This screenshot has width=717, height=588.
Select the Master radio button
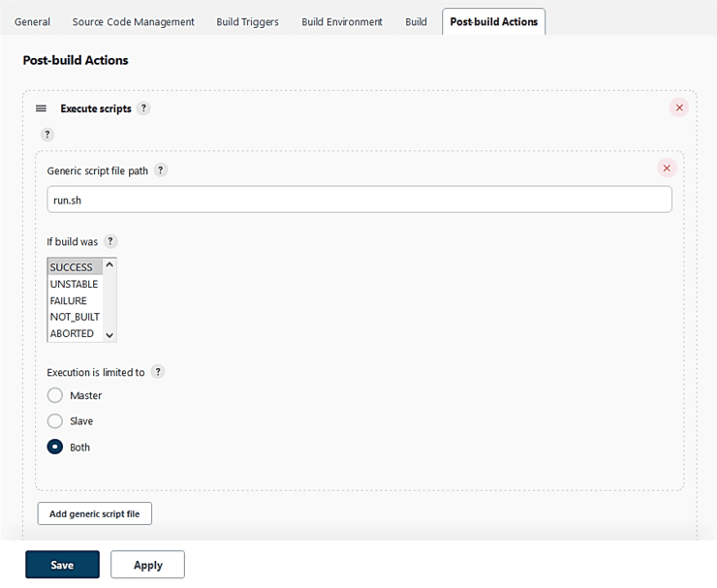tap(55, 395)
